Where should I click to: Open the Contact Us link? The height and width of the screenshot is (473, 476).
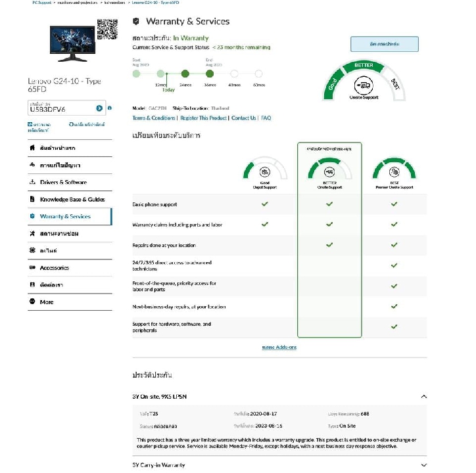pyautogui.click(x=243, y=118)
